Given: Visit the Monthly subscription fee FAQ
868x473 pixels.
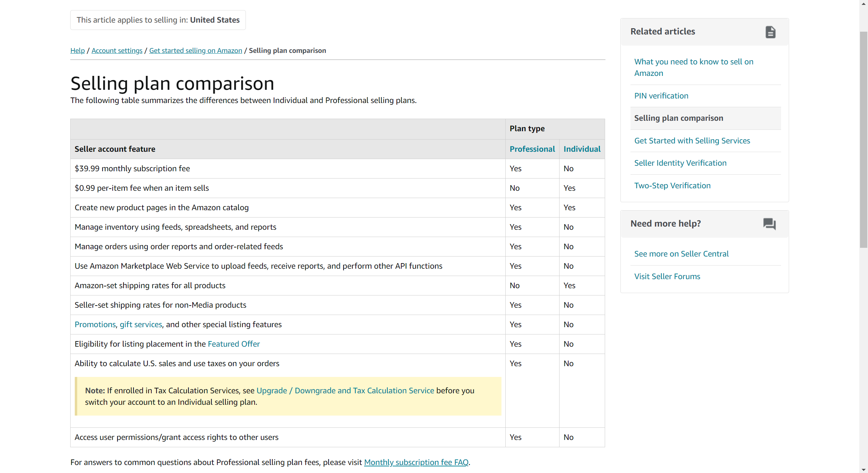Looking at the screenshot, I should coord(416,462).
